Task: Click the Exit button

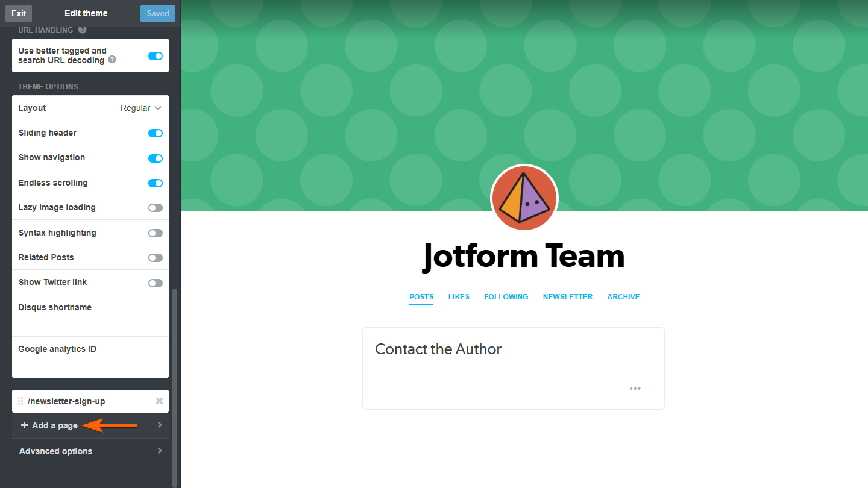Action: click(x=19, y=13)
